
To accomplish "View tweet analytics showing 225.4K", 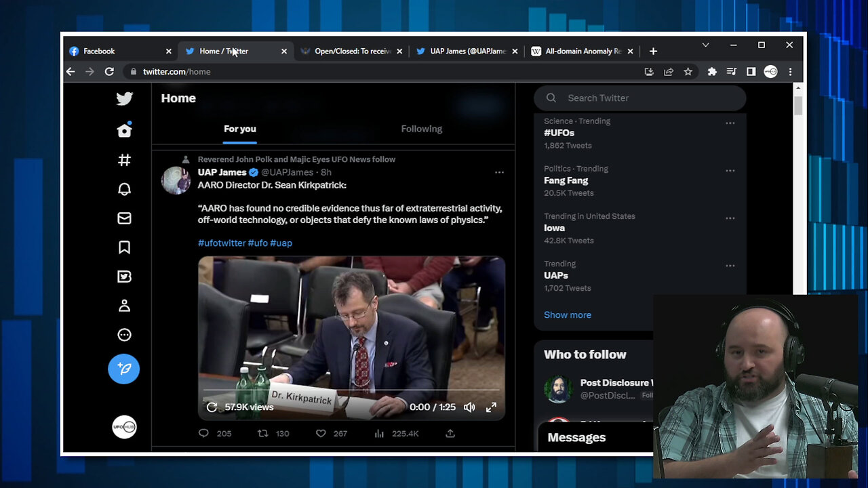I will click(x=397, y=433).
